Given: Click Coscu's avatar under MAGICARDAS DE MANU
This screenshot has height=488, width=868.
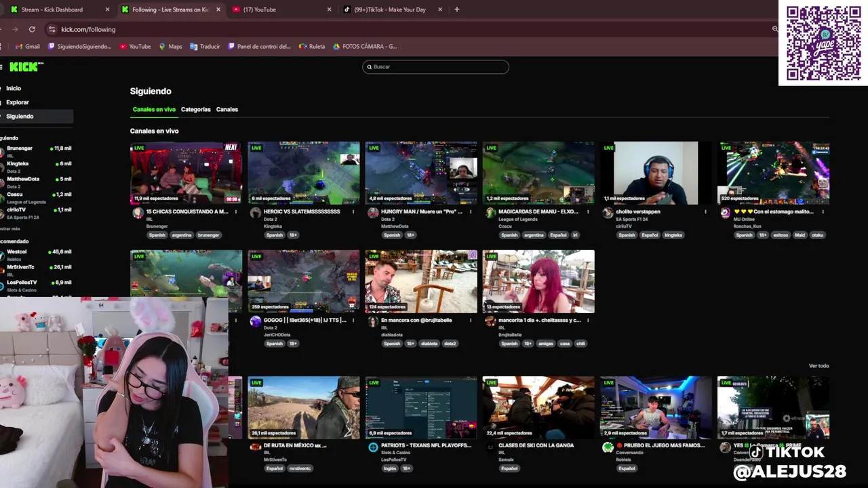Looking at the screenshot, I should [x=490, y=213].
